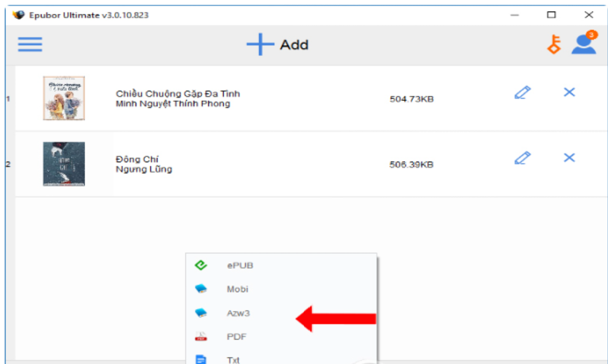Choose Txt from the format list
The image size is (608, 364).
[234, 359]
